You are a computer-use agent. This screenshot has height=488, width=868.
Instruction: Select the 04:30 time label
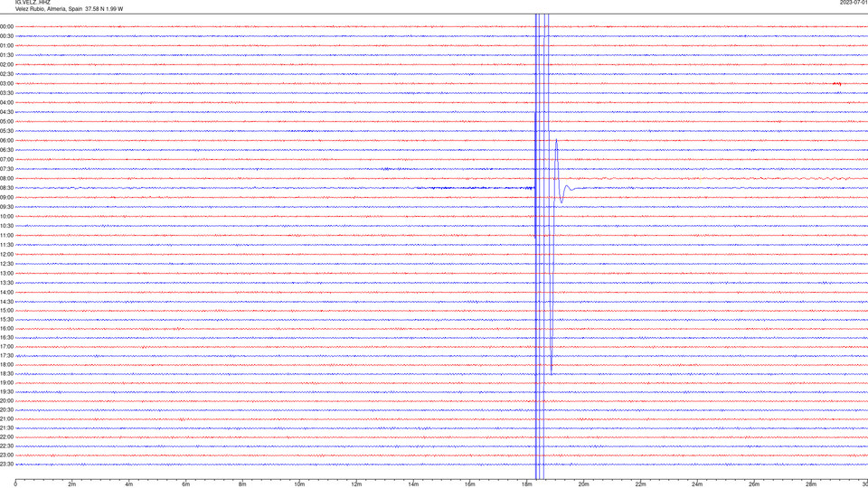[6, 112]
